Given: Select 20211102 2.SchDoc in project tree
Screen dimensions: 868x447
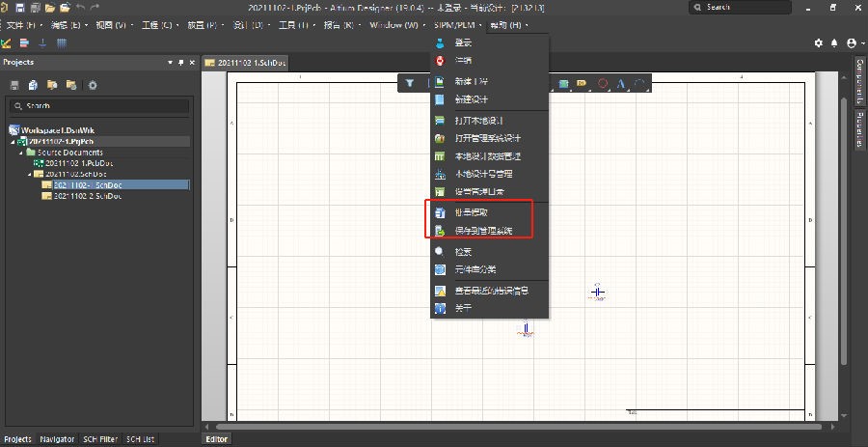Looking at the screenshot, I should pos(87,196).
